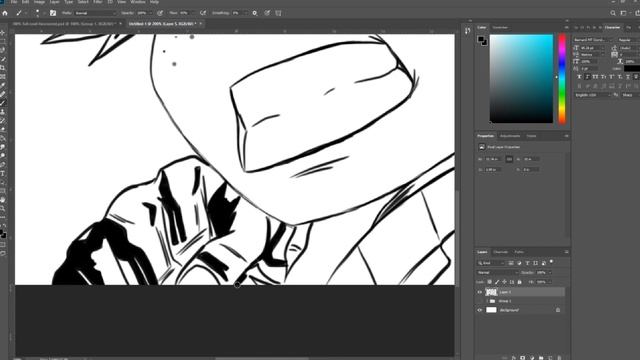
Task: Expand the Group 1 layer folder
Action: [486, 301]
